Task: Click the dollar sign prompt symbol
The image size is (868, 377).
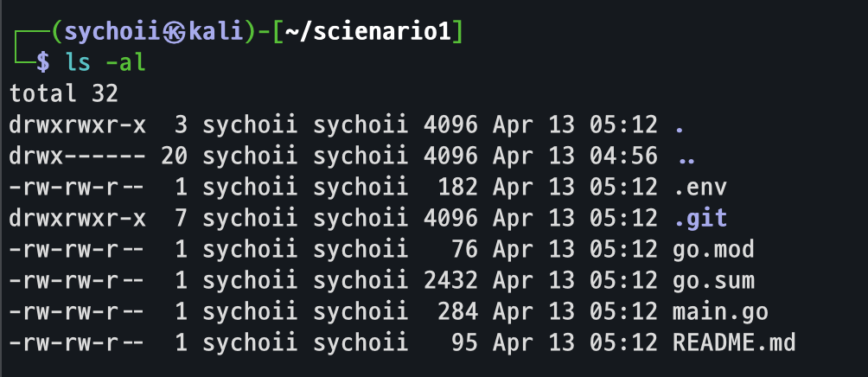Action: pos(42,62)
